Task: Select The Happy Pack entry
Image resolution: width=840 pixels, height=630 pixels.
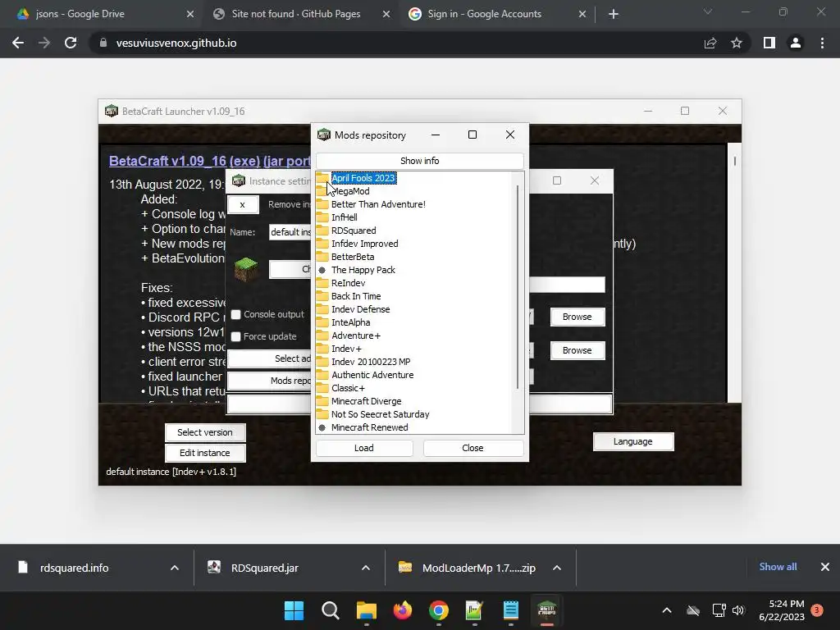Action: pos(363,270)
